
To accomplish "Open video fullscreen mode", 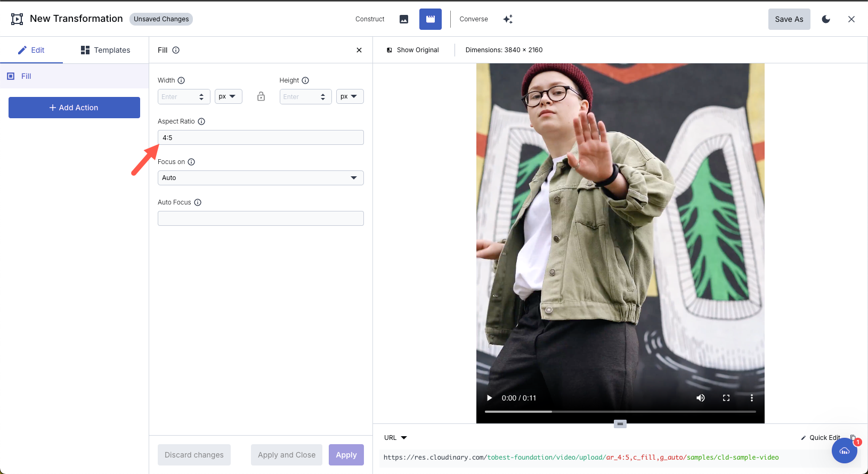I will 726,398.
